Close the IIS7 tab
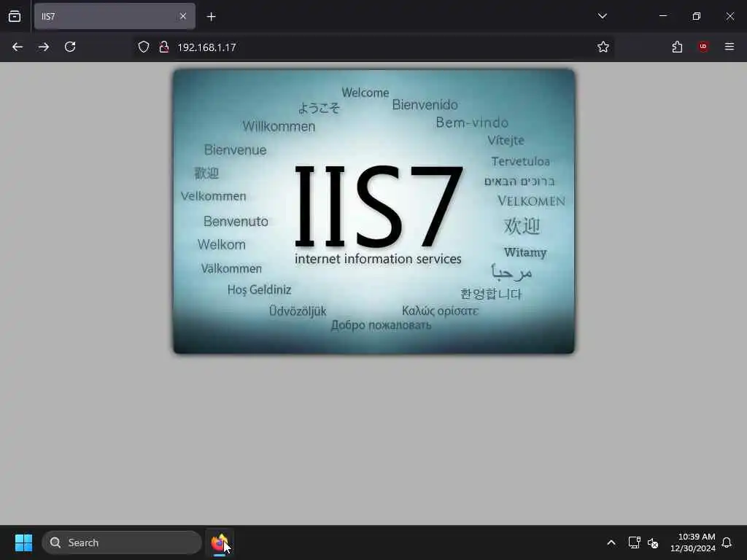 pyautogui.click(x=183, y=16)
